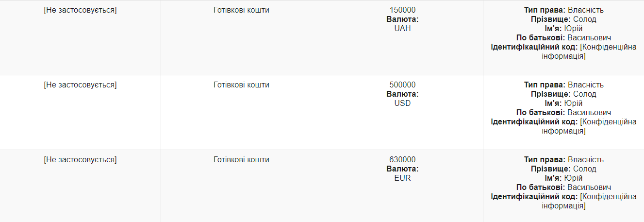Screen dimensions: 644x222
Task: Select the UAH currency text
Action: pyautogui.click(x=402, y=28)
